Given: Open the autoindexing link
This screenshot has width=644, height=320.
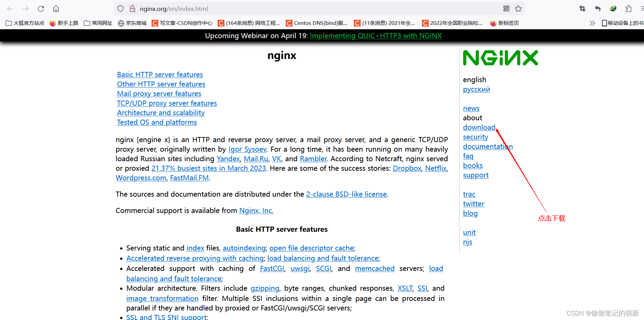Looking at the screenshot, I should coord(244,248).
